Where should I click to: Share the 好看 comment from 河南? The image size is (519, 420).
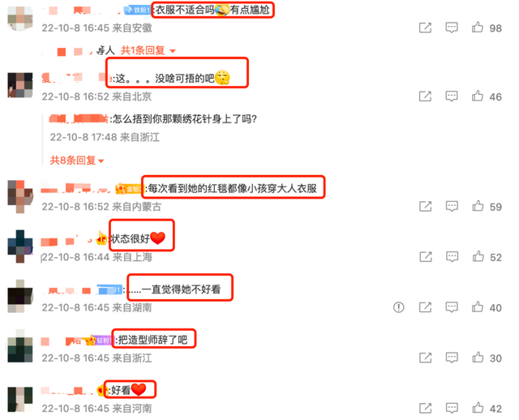tap(425, 408)
